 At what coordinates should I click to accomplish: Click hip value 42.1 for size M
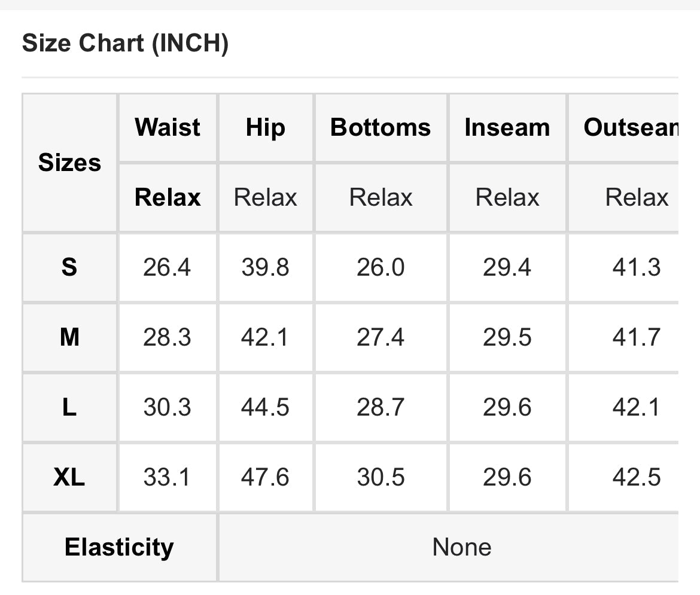point(265,338)
